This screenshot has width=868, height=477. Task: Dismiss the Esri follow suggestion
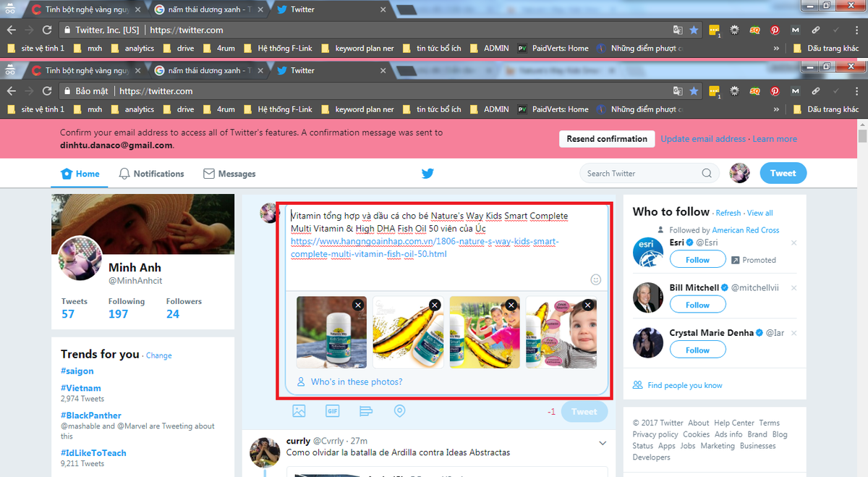point(793,242)
